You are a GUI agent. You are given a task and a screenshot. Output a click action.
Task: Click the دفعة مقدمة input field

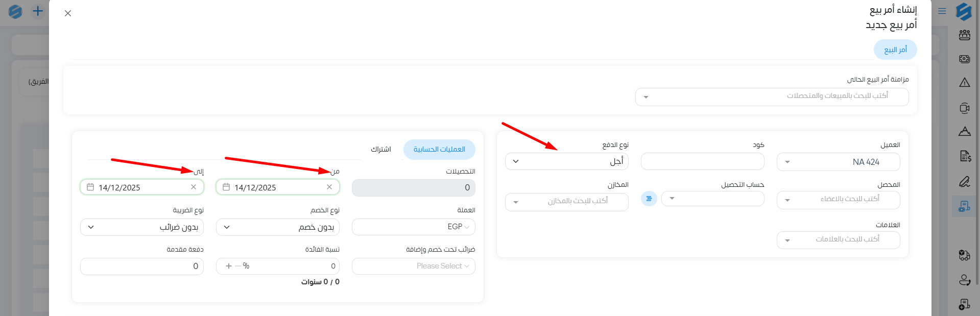(141, 266)
